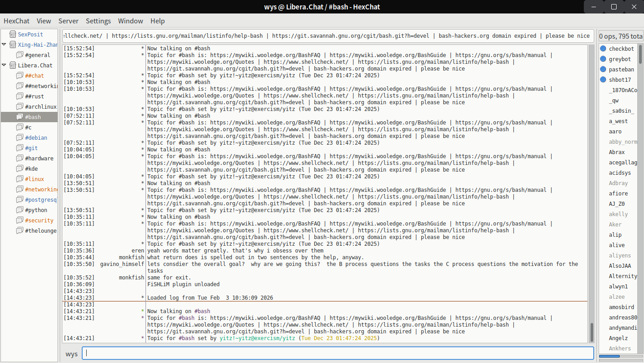Viewport: 644px width, 363px height.
Task: Click the blue status dot beside checkbot
Action: pos(603,49)
